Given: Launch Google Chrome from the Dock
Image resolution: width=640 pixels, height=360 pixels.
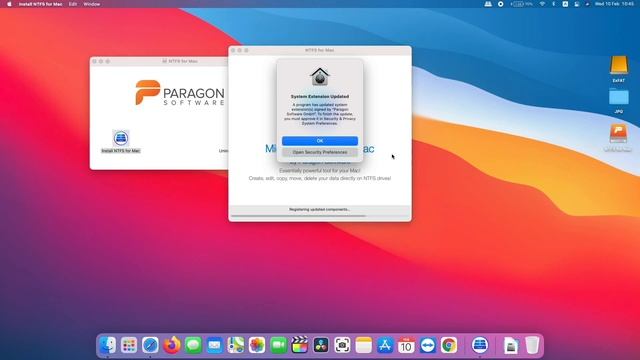Looking at the screenshot, I should coord(449,345).
